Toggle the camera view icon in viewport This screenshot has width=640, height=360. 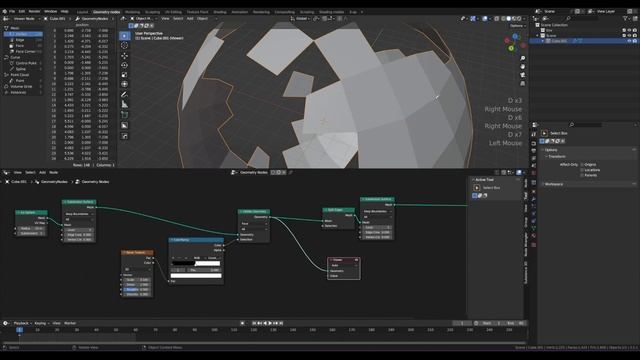(522, 75)
